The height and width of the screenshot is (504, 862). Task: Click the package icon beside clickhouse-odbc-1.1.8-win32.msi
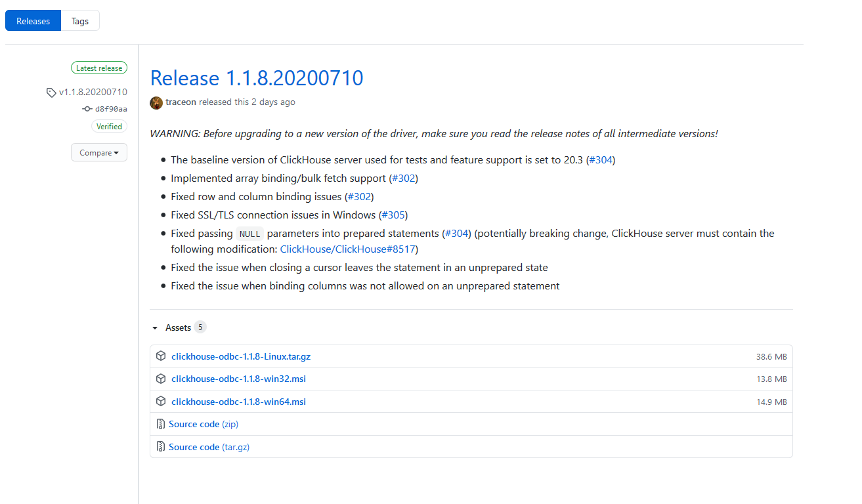[x=161, y=378]
